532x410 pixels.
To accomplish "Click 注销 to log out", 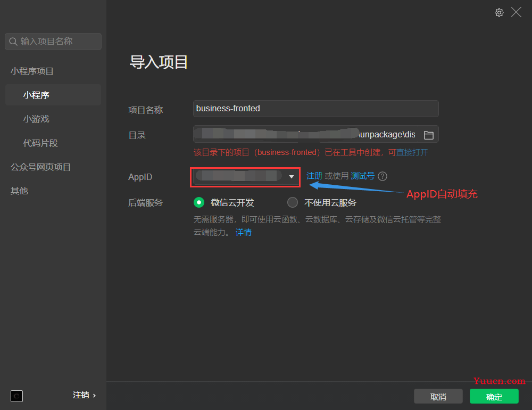I will [84, 396].
